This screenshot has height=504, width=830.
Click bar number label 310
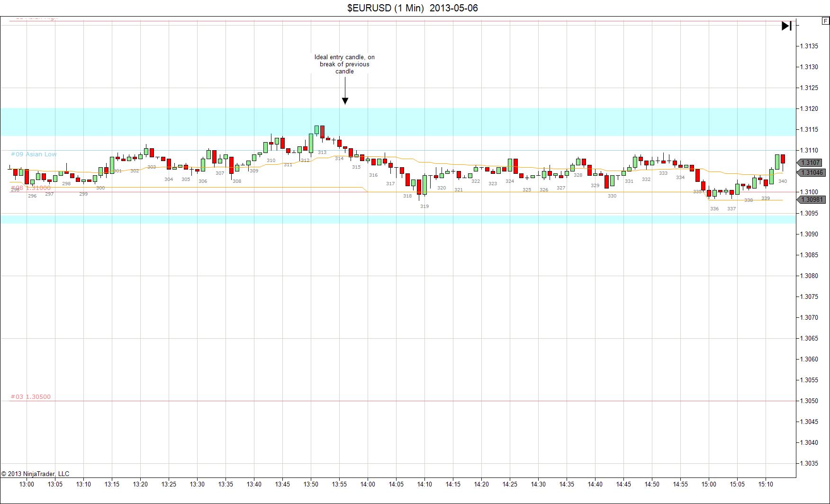click(x=271, y=161)
